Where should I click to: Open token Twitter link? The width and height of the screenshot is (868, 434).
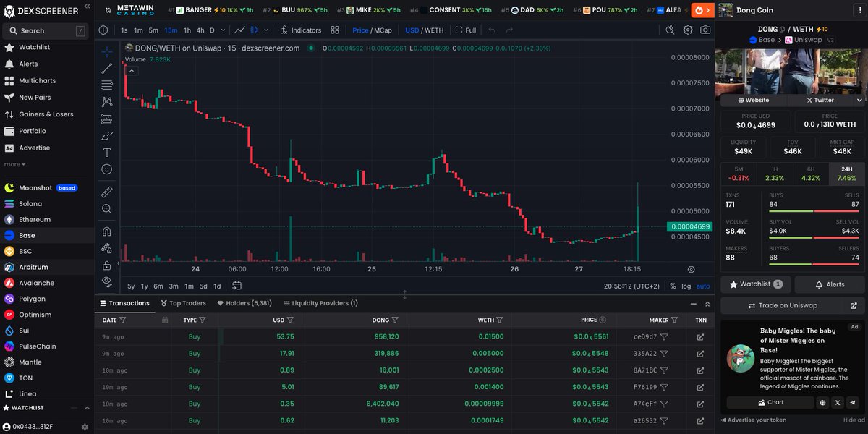click(x=820, y=101)
